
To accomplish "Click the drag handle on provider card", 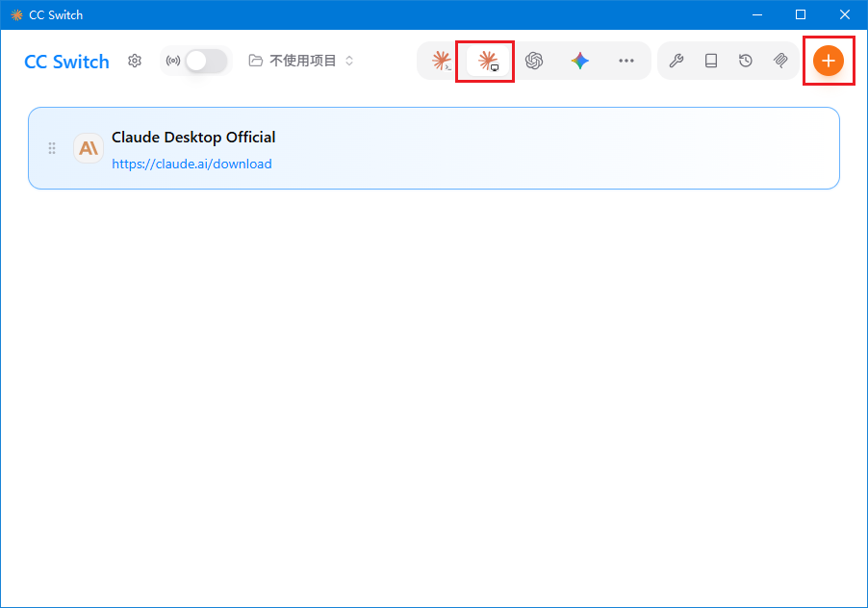I will (52, 148).
